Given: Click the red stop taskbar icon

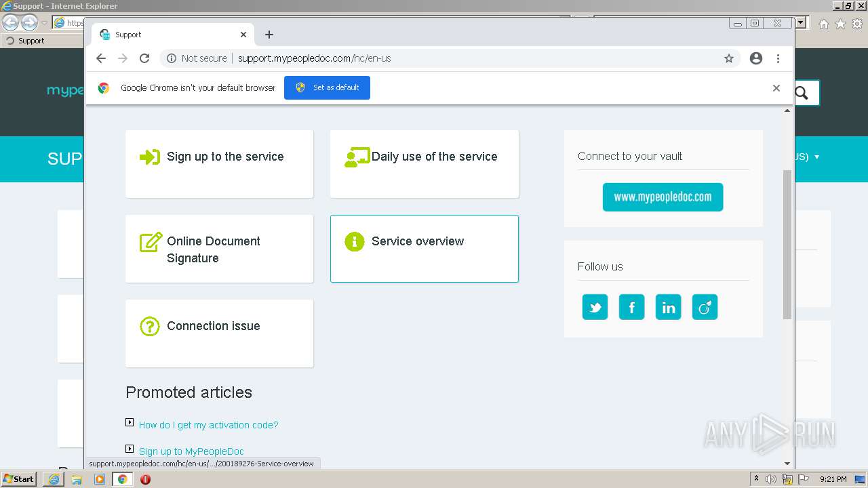Looking at the screenshot, I should (x=145, y=479).
